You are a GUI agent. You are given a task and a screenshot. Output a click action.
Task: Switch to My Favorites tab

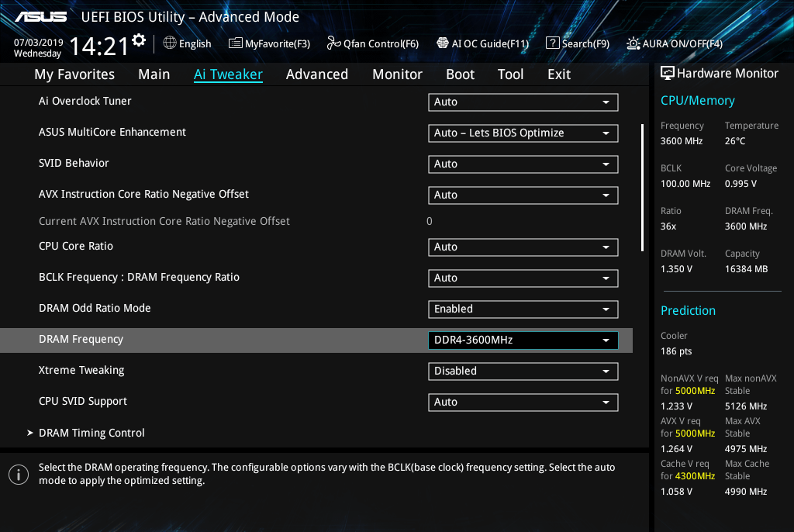(74, 74)
